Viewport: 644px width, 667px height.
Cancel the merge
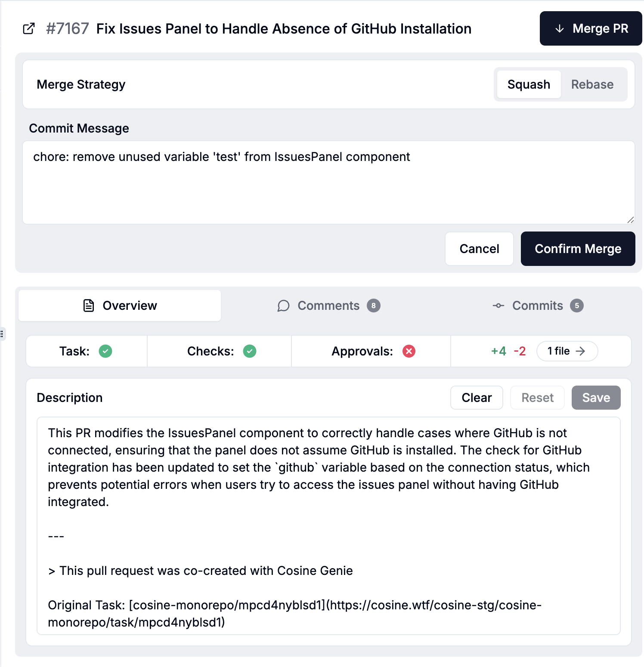[x=479, y=249]
